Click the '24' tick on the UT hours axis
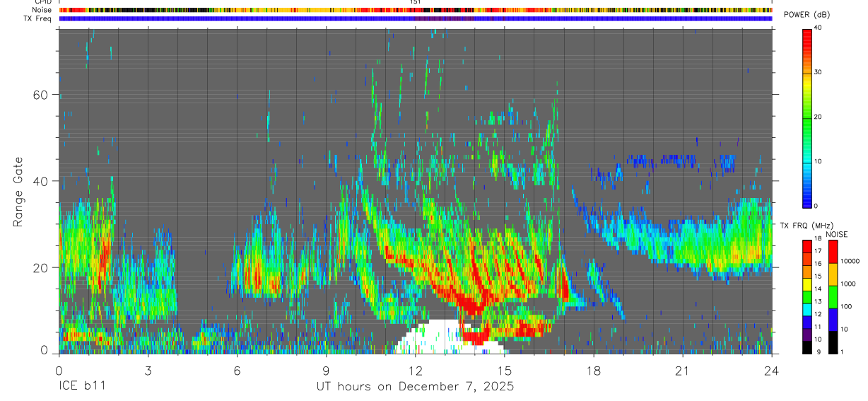The height and width of the screenshot is (401, 868). [772, 370]
